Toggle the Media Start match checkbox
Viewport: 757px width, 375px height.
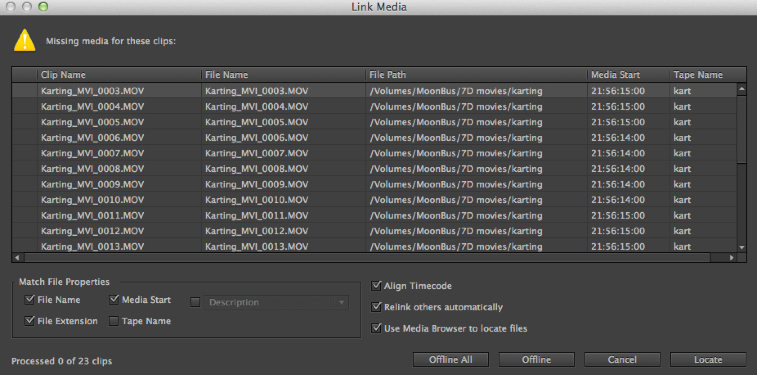[114, 300]
